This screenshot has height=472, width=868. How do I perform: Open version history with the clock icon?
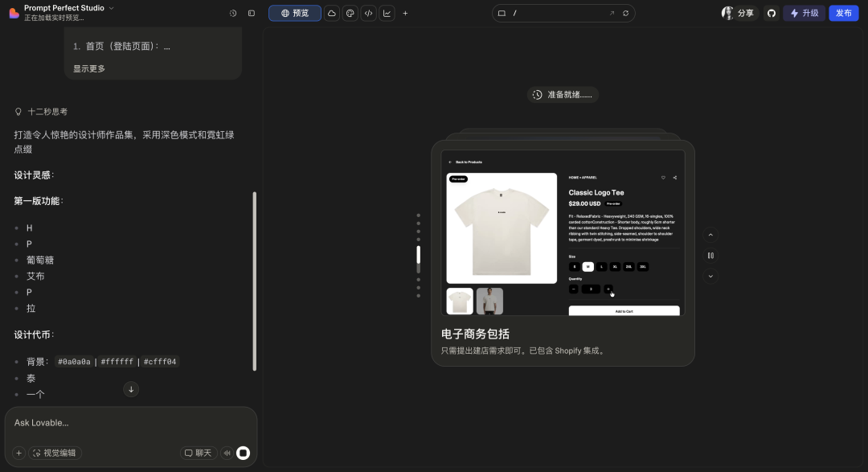234,13
